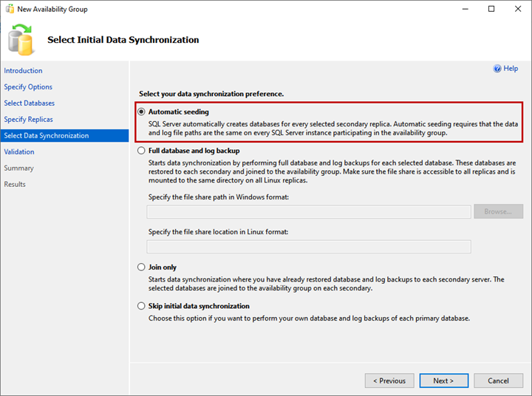Click 'Specify the file share location in Linux format:' label

point(218,232)
